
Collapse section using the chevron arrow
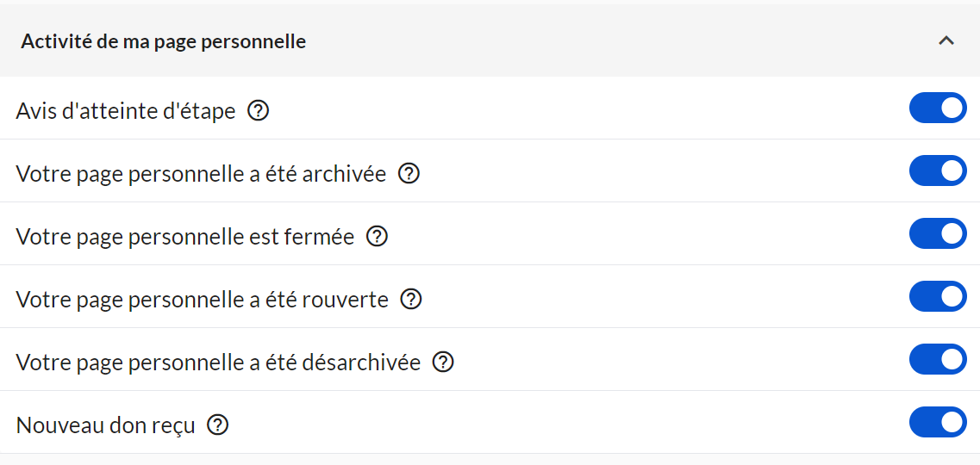pos(946,40)
